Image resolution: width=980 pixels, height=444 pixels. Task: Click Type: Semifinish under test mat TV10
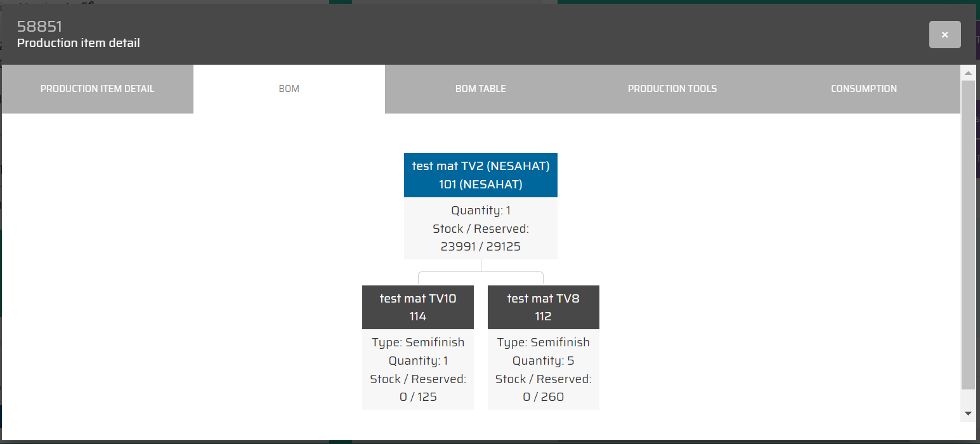[417, 343]
